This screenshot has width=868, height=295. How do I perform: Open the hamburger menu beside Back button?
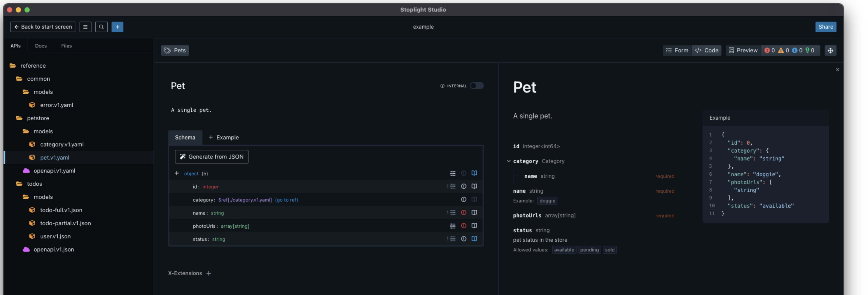85,27
